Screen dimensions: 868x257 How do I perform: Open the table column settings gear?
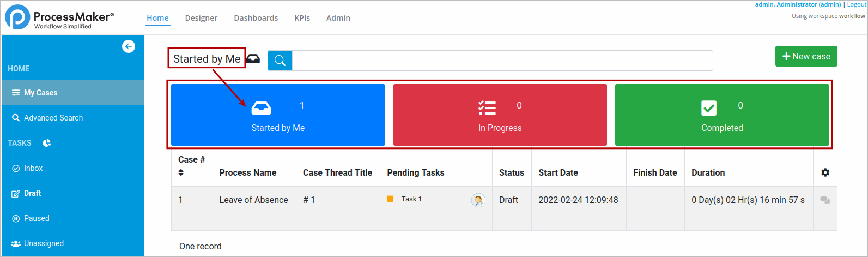click(x=825, y=172)
